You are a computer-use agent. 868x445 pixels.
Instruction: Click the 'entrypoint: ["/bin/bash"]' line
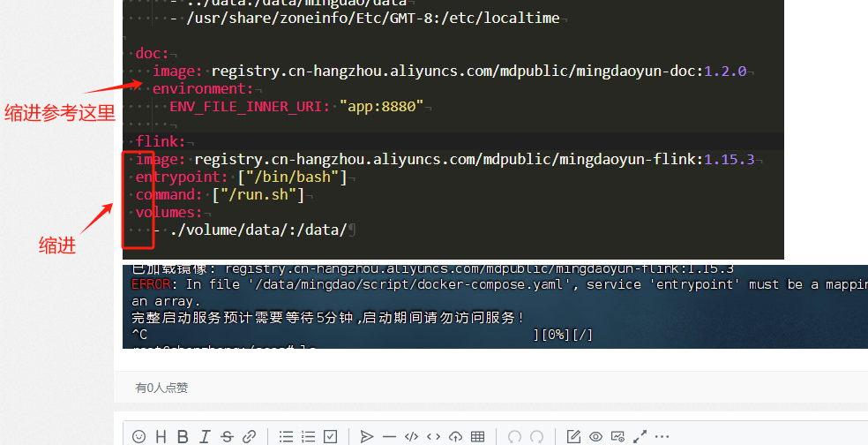point(242,177)
